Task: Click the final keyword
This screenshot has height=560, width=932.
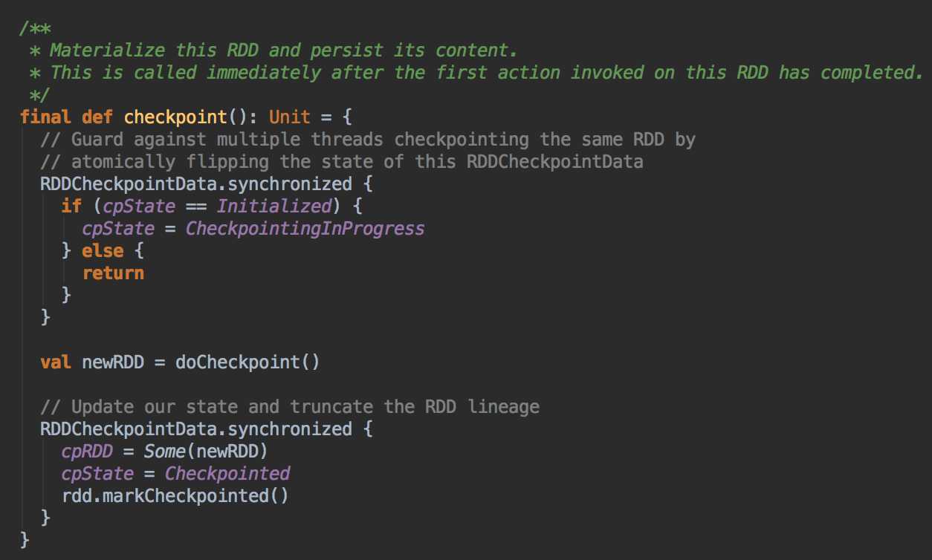Action: point(46,117)
